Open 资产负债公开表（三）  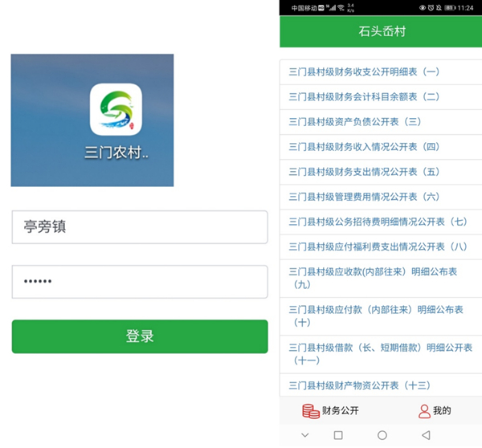381,122
